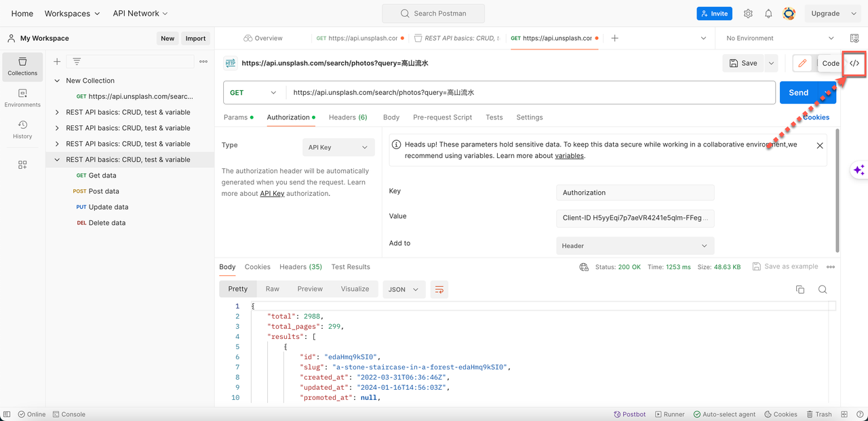Open the response three-dot options menu
The width and height of the screenshot is (868, 421).
coord(831,267)
